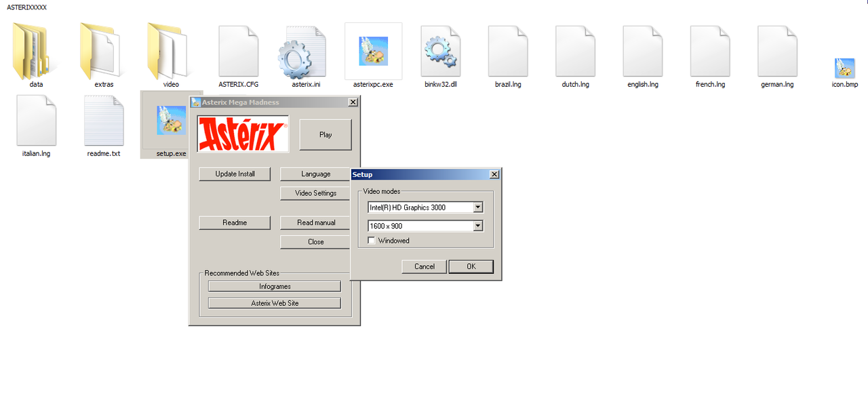Click the Astérix logo image in launcher
Screen dimensions: 868x411
[x=243, y=134]
